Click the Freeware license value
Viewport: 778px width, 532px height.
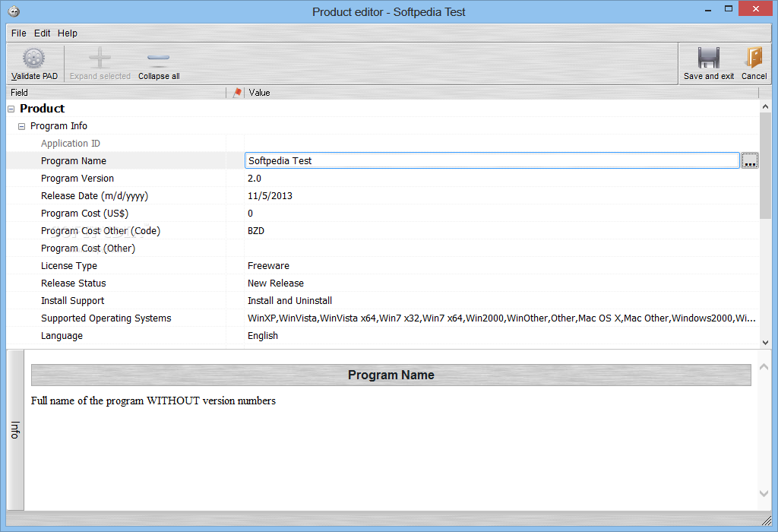[268, 265]
